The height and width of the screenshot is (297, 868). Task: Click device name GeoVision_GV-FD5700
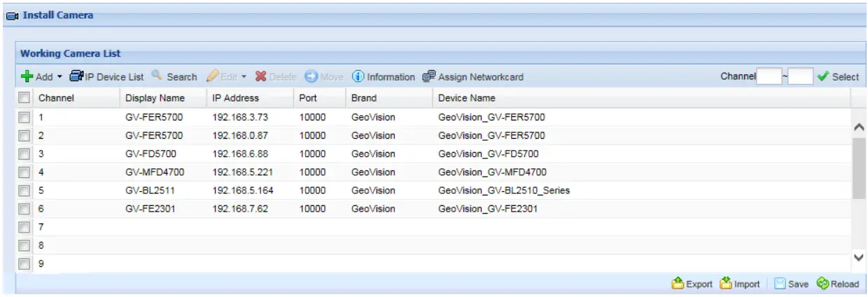(x=489, y=153)
